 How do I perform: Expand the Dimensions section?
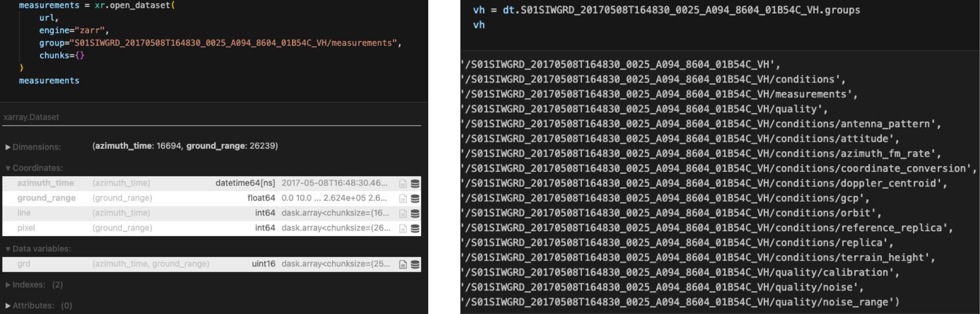click(x=33, y=147)
